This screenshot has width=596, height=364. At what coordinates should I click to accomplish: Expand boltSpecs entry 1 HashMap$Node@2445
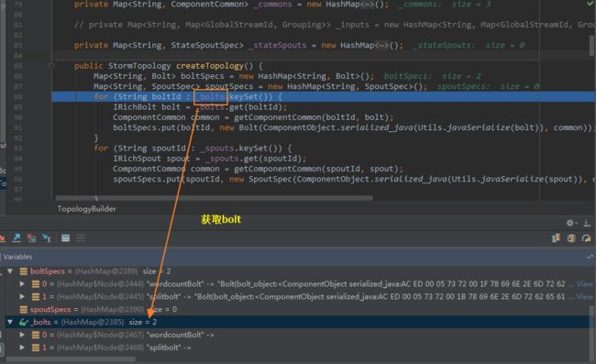[x=22, y=296]
